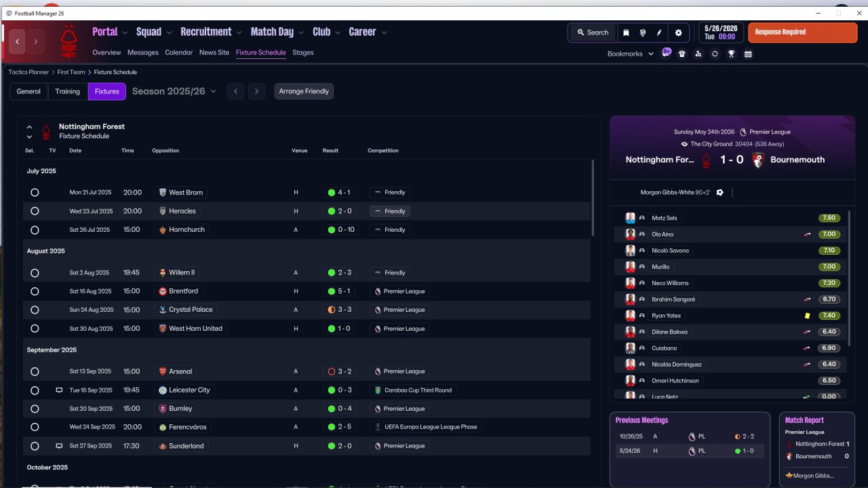Show the next season with right arrow
The height and width of the screenshot is (488, 868).
tap(256, 91)
